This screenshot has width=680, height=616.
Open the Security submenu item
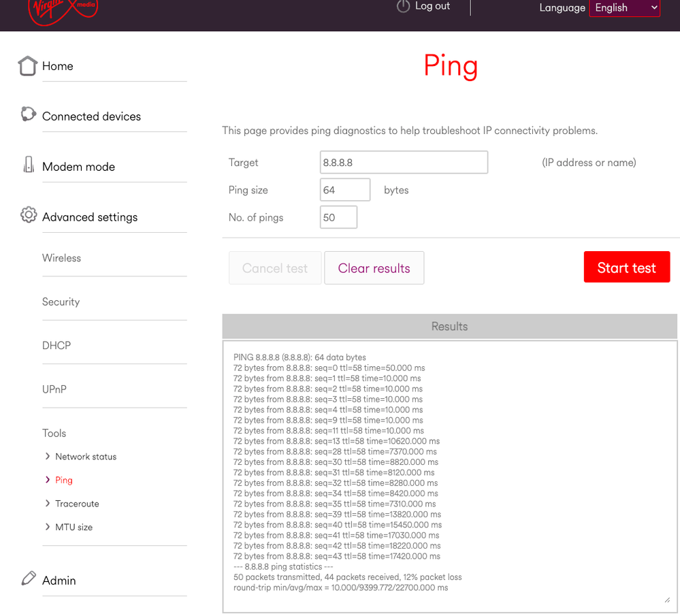point(61,302)
